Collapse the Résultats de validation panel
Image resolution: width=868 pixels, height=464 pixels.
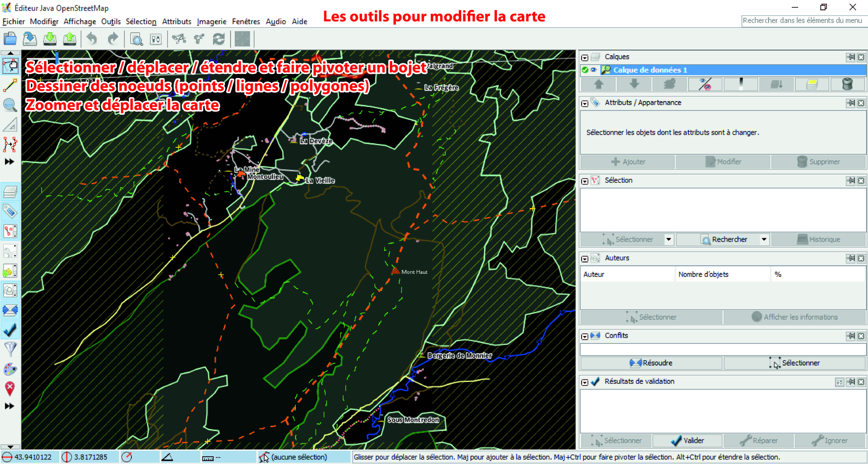point(585,382)
